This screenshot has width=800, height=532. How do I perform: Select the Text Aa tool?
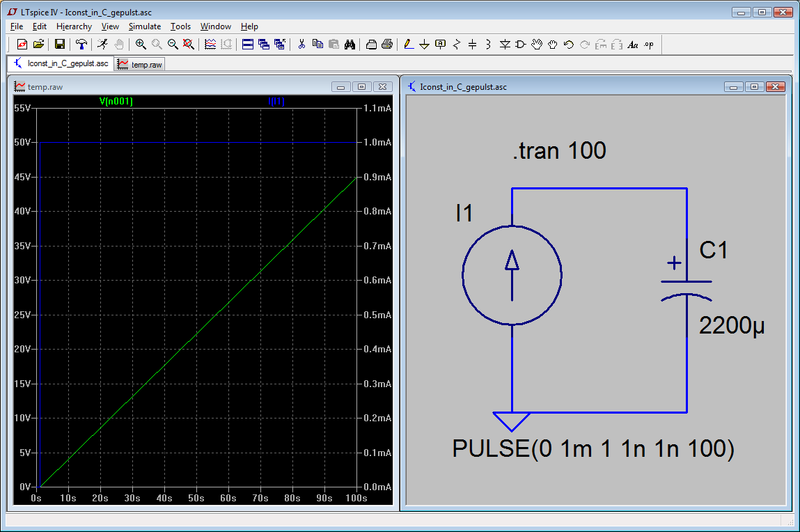click(633, 45)
